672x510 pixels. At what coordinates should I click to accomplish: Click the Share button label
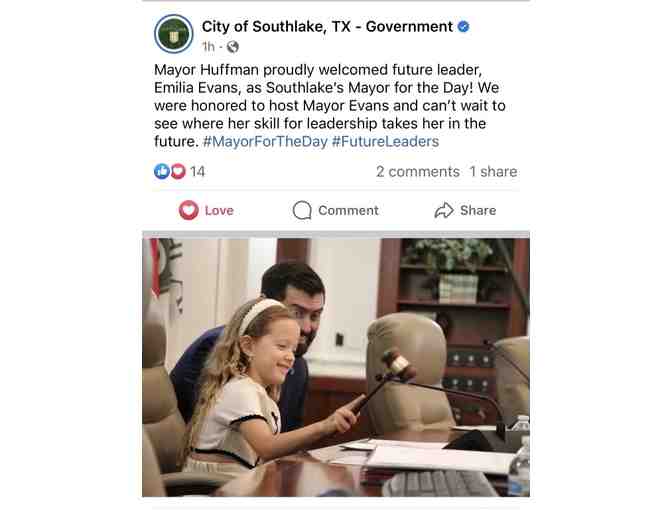tap(478, 210)
